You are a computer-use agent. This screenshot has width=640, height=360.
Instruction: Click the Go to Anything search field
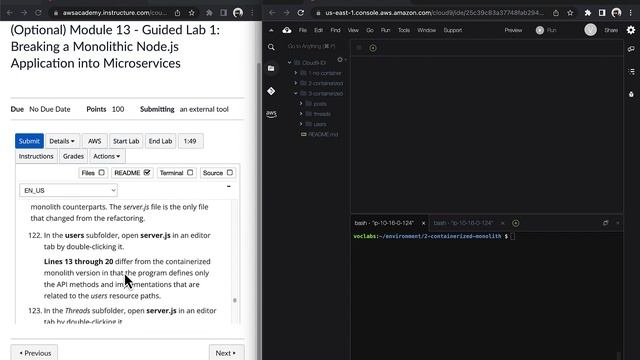(x=312, y=47)
